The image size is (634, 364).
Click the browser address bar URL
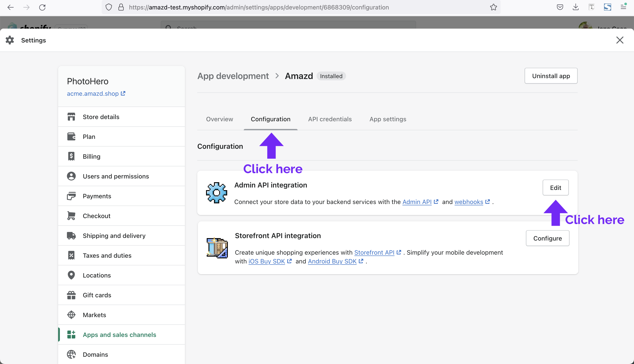(259, 7)
